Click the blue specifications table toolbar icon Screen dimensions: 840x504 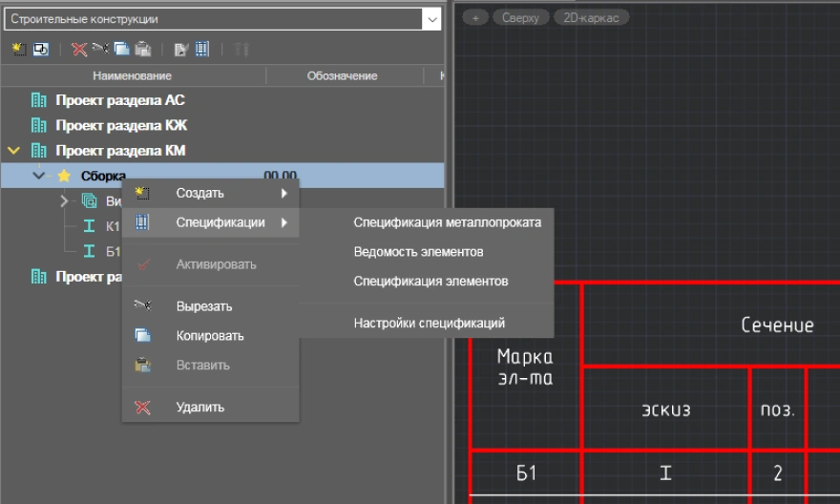(202, 49)
